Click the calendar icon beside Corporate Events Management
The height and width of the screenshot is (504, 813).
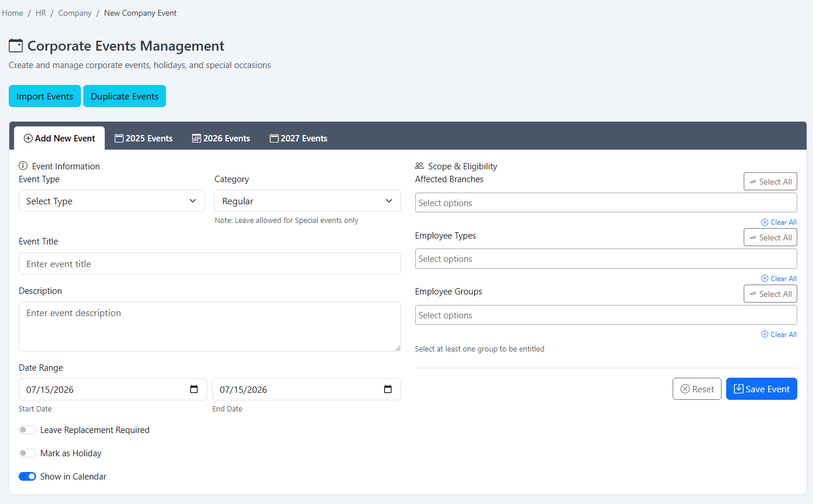point(16,45)
